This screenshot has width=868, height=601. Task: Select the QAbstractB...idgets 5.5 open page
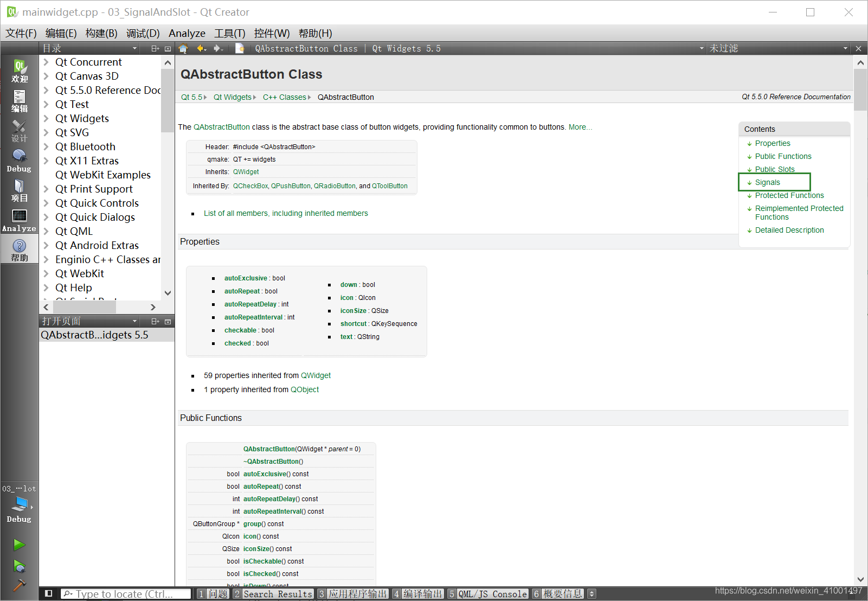click(x=107, y=335)
